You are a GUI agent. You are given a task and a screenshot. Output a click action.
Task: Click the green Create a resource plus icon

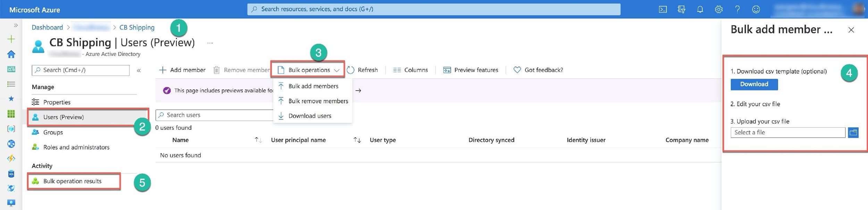11,39
